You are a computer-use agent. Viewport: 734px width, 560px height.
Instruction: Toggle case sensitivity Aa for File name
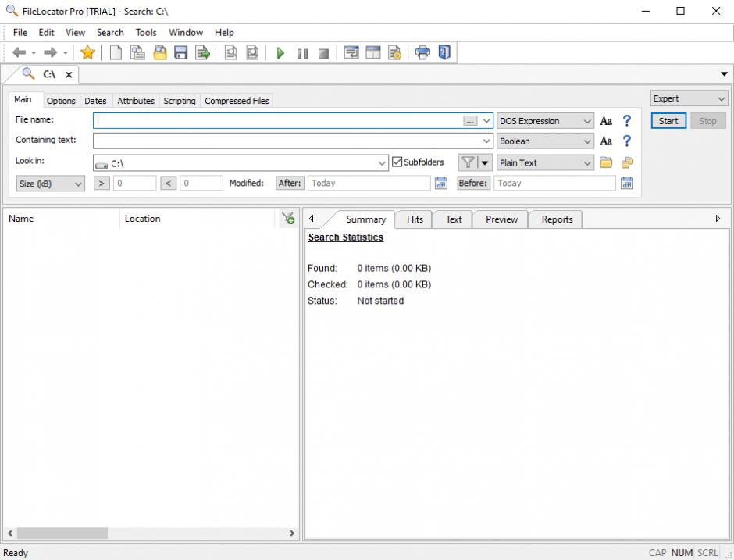[x=606, y=121]
